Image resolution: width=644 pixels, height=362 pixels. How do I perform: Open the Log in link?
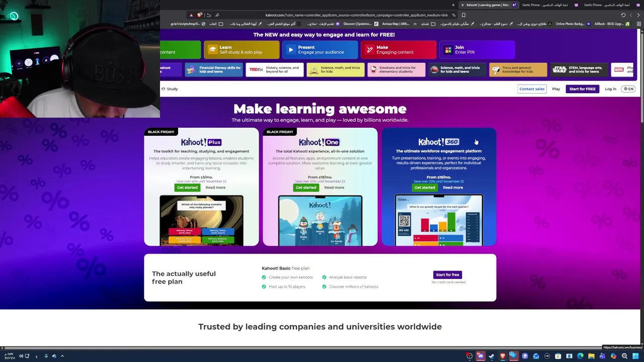(610, 89)
